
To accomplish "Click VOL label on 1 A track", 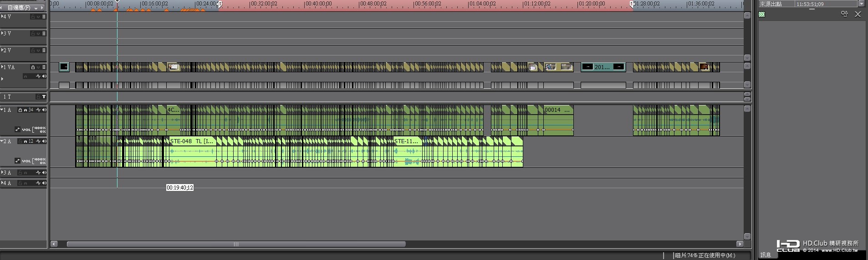I will tap(26, 130).
